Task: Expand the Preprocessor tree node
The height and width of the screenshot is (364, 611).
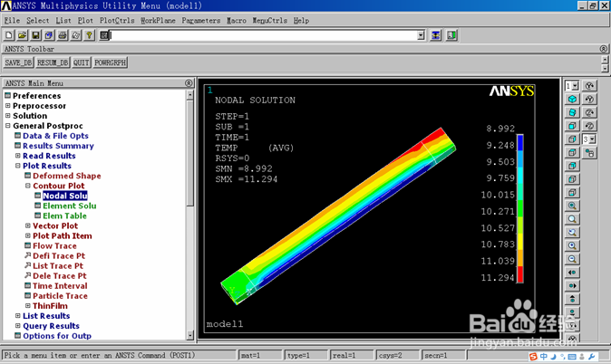Action: coord(7,106)
